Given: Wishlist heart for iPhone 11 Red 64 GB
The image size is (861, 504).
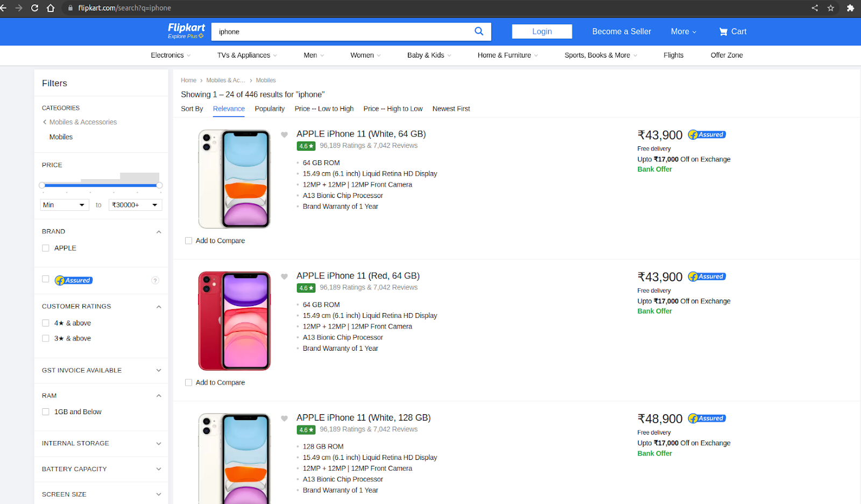Looking at the screenshot, I should click(x=284, y=277).
